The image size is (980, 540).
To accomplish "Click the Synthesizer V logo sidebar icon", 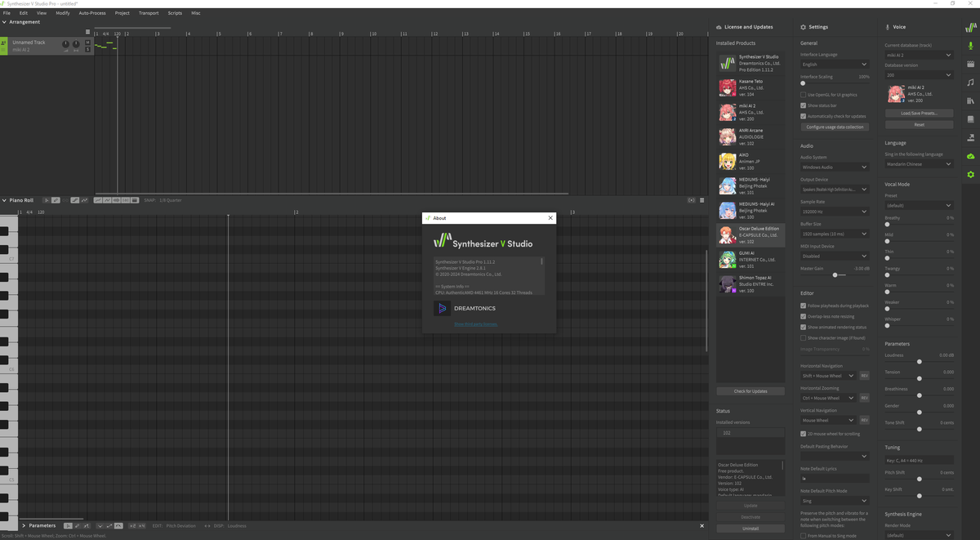I will click(970, 27).
